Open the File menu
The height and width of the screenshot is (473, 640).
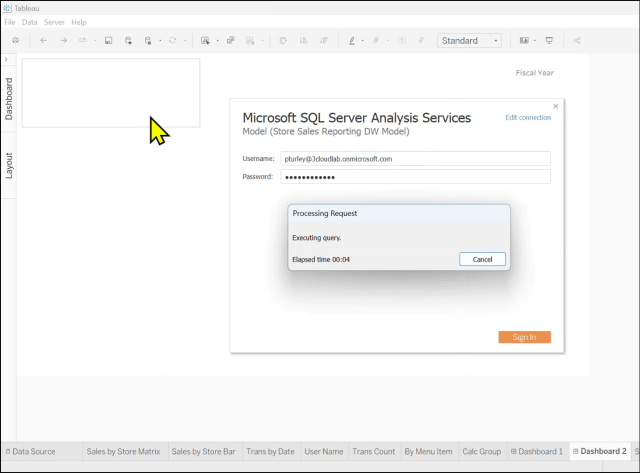tap(10, 22)
